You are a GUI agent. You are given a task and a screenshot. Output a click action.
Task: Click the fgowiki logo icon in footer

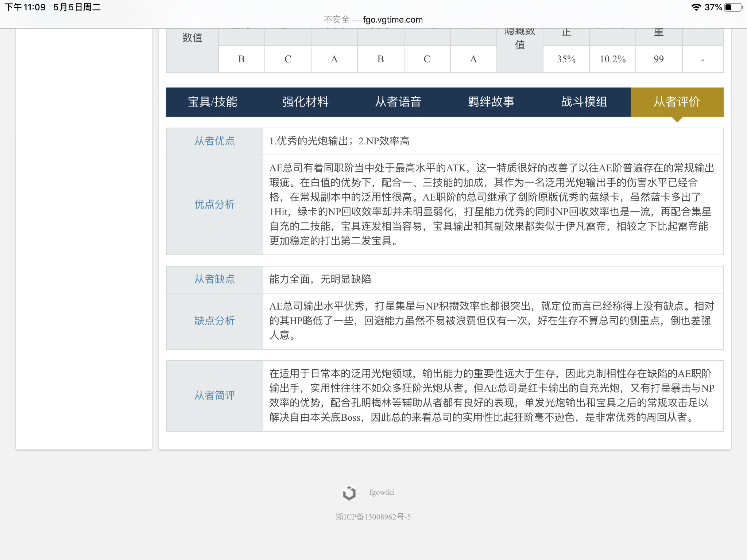[349, 493]
